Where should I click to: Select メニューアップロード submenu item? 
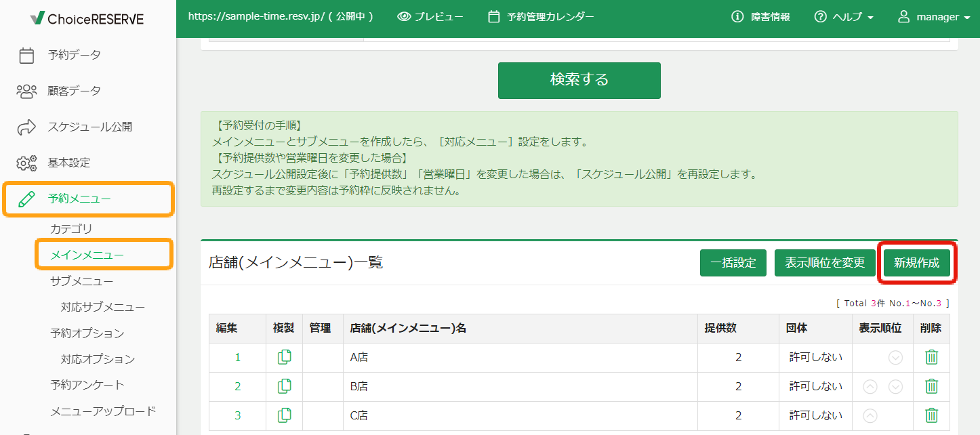(103, 411)
